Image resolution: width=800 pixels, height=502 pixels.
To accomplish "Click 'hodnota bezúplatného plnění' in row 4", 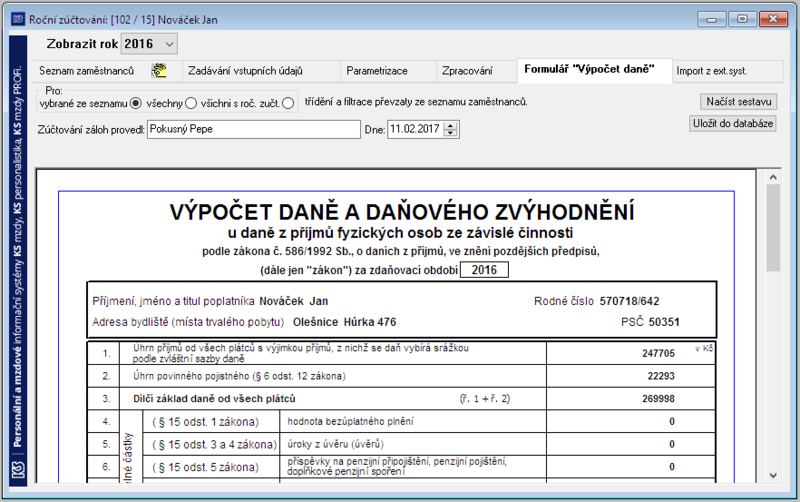I will [350, 421].
